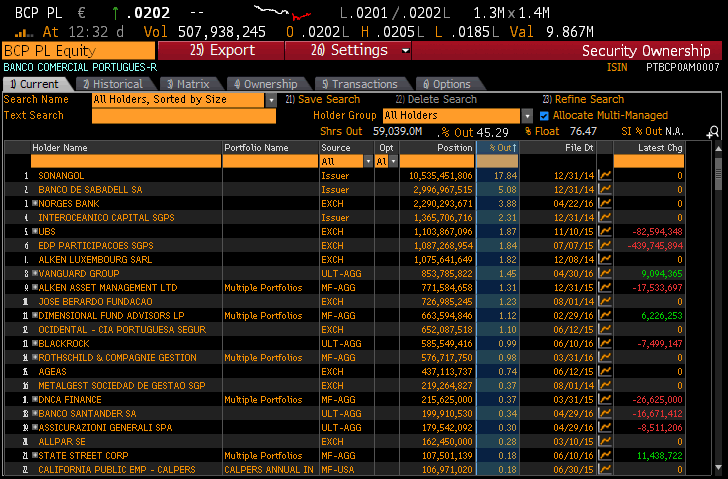The image size is (728, 479).
Task: Open the Opt filter dropdown
Action: pos(393,162)
